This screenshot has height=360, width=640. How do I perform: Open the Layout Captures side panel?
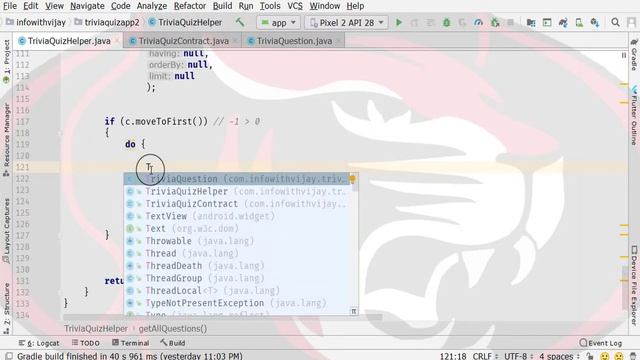tap(6, 230)
